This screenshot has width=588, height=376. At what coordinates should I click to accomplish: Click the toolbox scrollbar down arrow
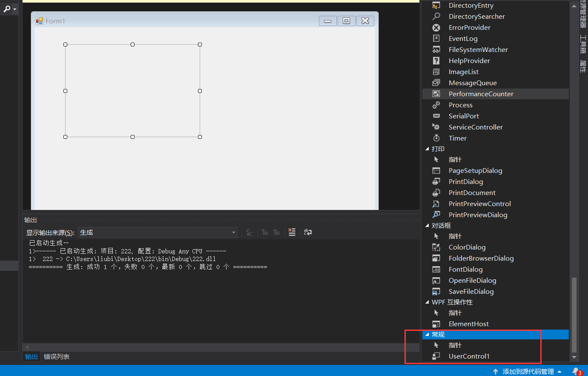[x=574, y=357]
